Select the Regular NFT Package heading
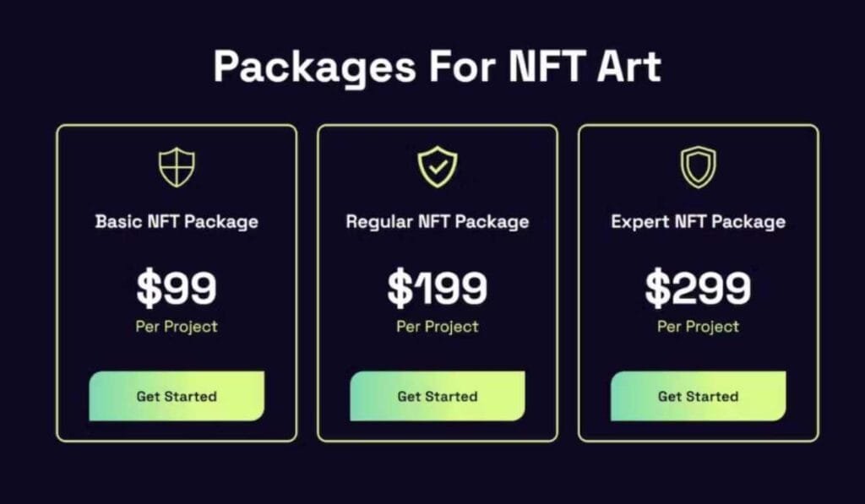The image size is (865, 504). pos(437,221)
